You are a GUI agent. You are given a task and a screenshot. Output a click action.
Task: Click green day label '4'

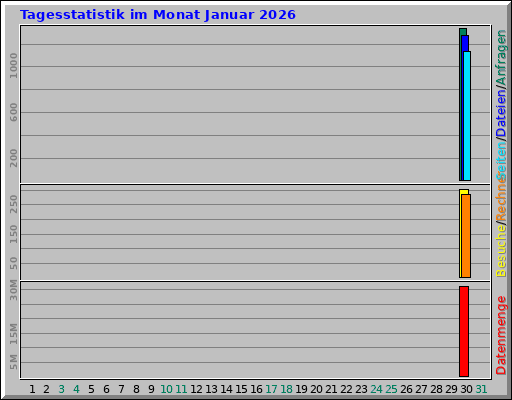[76, 389]
